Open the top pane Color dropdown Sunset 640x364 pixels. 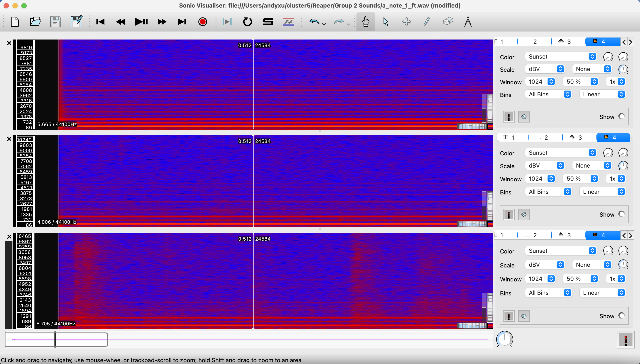click(x=561, y=57)
